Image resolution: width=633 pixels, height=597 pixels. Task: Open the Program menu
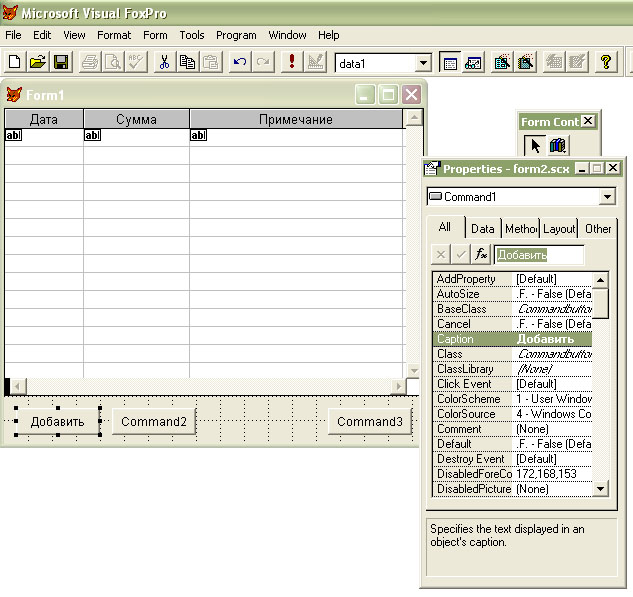[x=236, y=35]
